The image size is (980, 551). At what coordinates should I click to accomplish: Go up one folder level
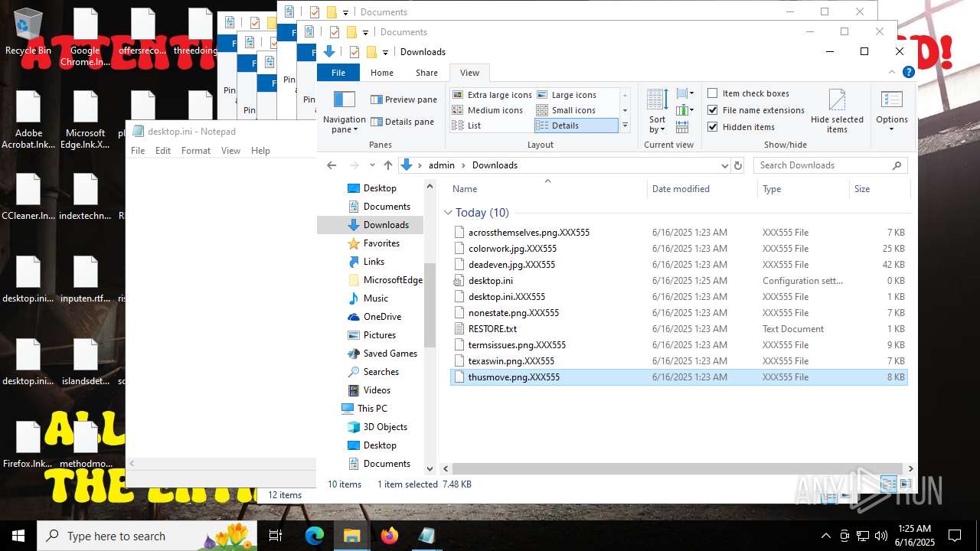click(388, 165)
